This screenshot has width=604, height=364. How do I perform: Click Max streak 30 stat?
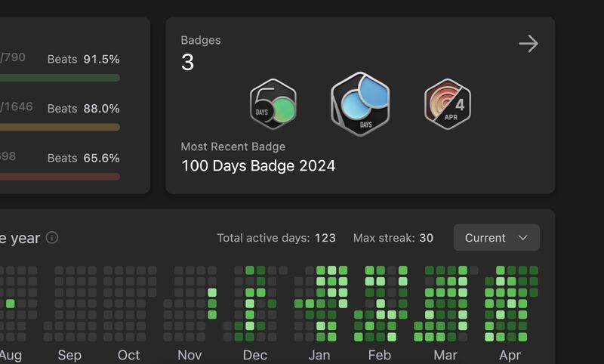point(393,238)
